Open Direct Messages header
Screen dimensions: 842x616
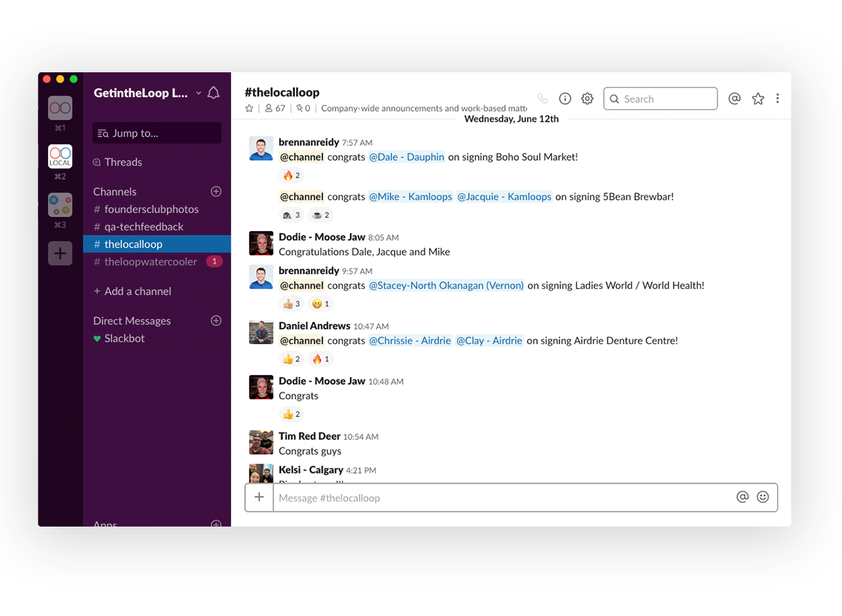132,321
